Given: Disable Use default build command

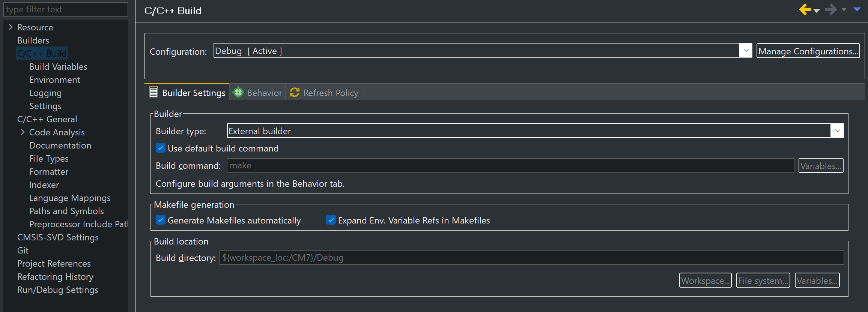Looking at the screenshot, I should coord(161,148).
